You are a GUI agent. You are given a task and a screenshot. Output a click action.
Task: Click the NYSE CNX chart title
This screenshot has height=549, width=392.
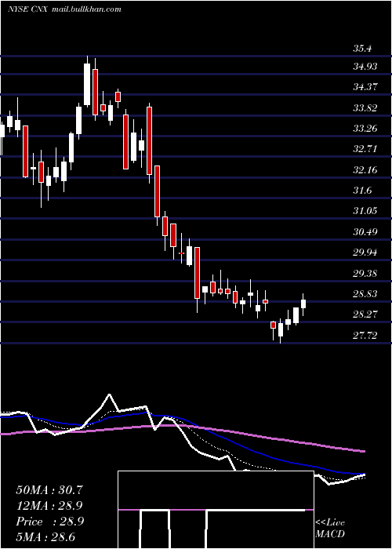tap(28, 9)
